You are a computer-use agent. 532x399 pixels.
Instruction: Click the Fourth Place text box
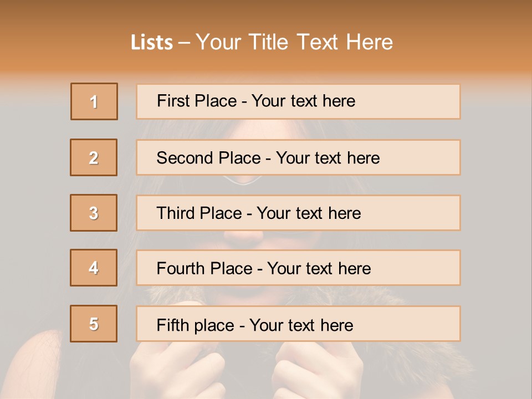(298, 268)
